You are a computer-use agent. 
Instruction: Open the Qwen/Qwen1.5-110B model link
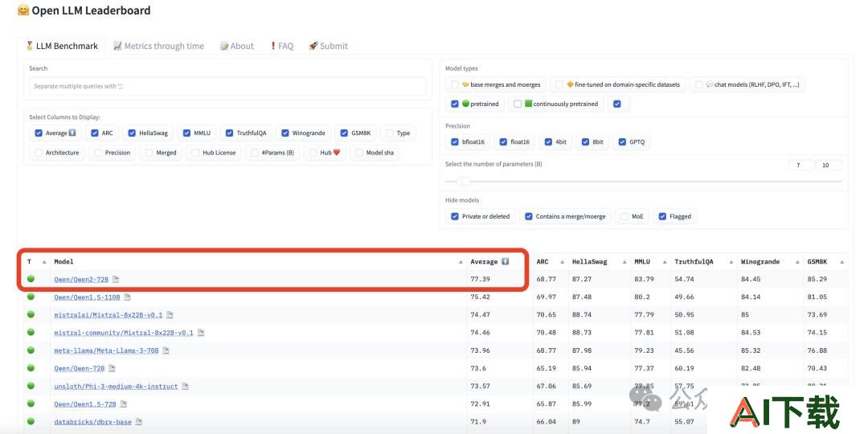click(x=87, y=297)
